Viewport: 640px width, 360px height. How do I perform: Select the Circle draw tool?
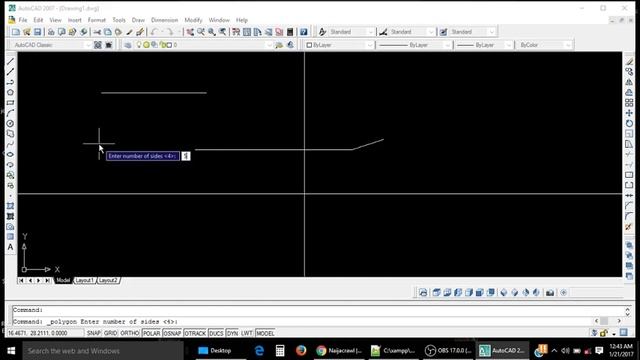(x=10, y=123)
